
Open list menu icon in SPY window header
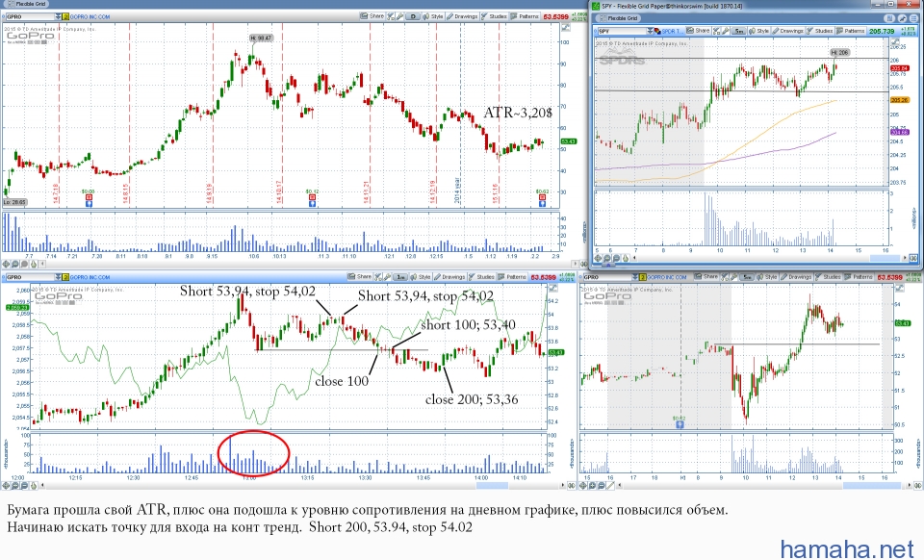click(912, 18)
